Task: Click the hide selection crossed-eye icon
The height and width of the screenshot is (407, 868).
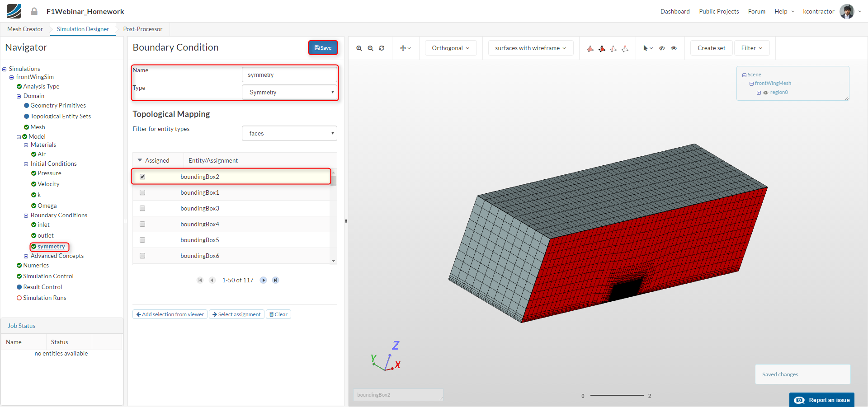Action: [x=662, y=48]
